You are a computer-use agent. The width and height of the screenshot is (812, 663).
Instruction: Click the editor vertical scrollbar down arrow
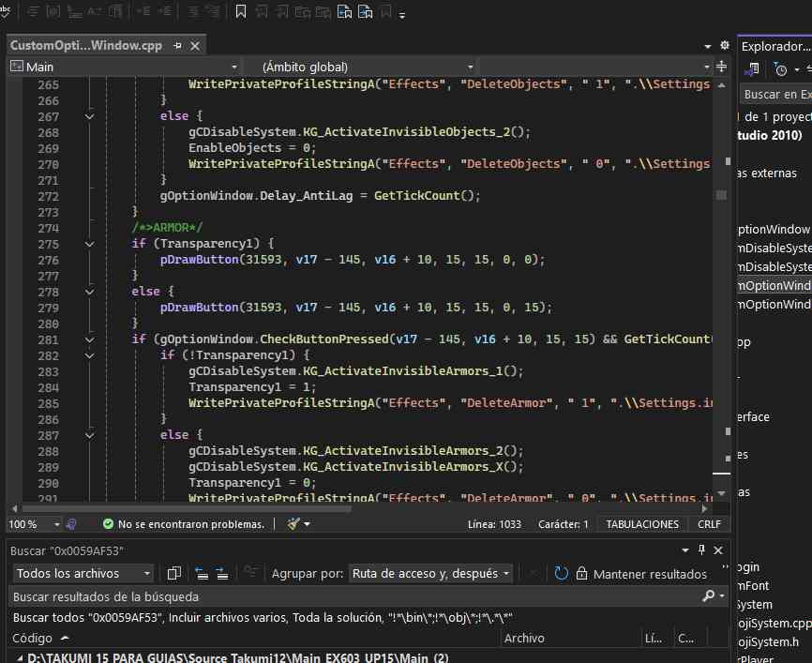[721, 493]
